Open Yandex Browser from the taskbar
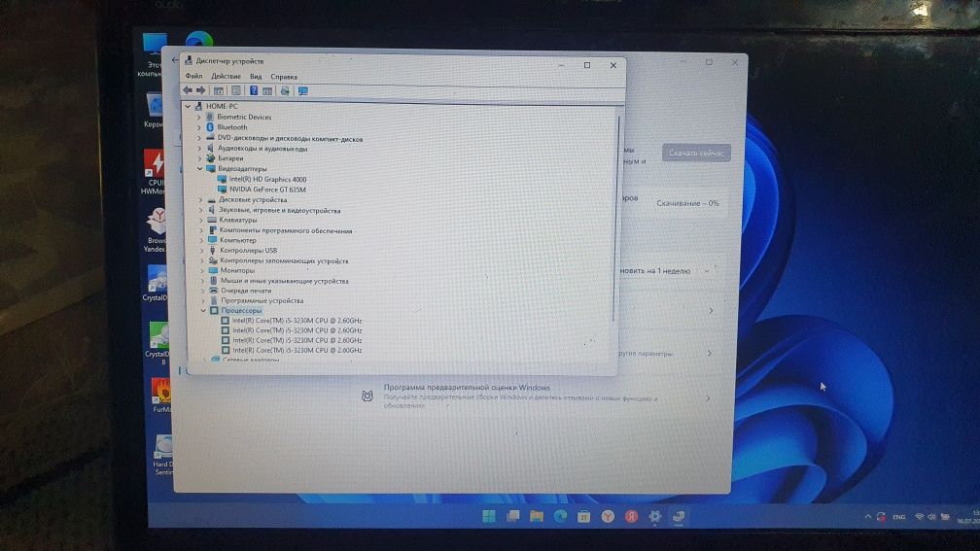The width and height of the screenshot is (980, 551). point(608,517)
